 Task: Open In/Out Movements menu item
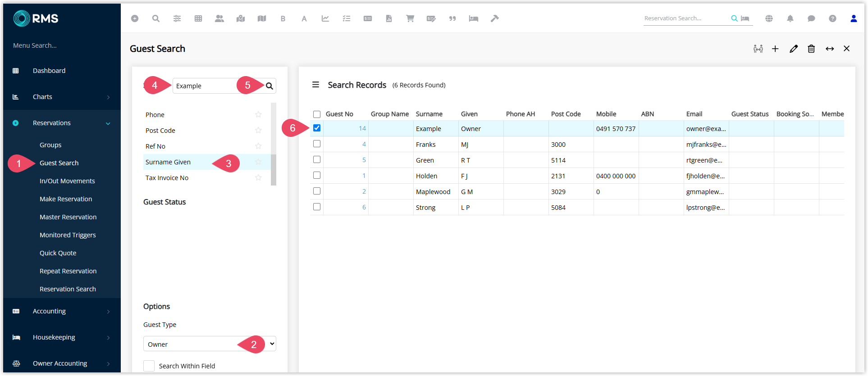[67, 181]
